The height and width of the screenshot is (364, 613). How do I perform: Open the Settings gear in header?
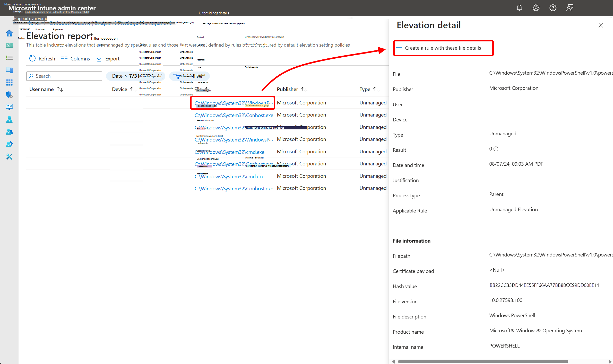click(x=536, y=8)
